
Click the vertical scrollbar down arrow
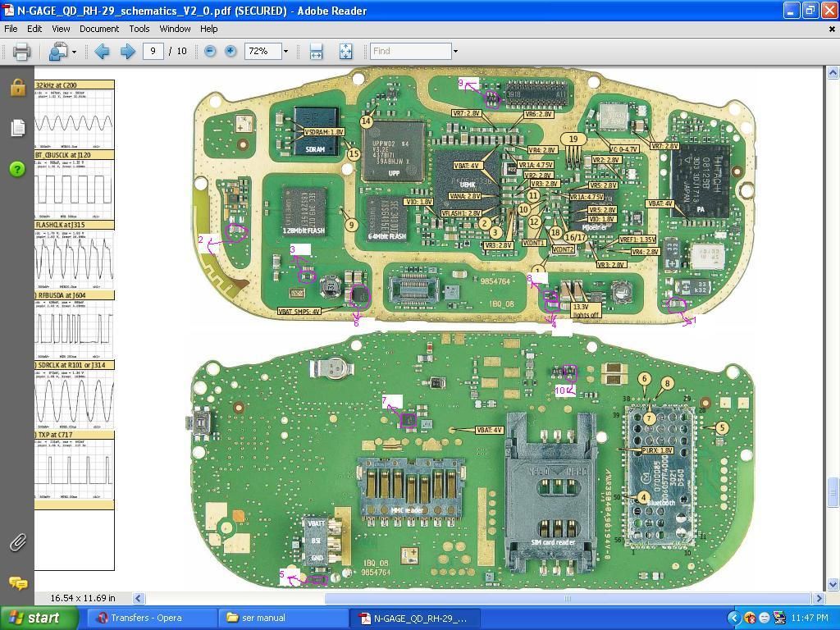pyautogui.click(x=833, y=584)
